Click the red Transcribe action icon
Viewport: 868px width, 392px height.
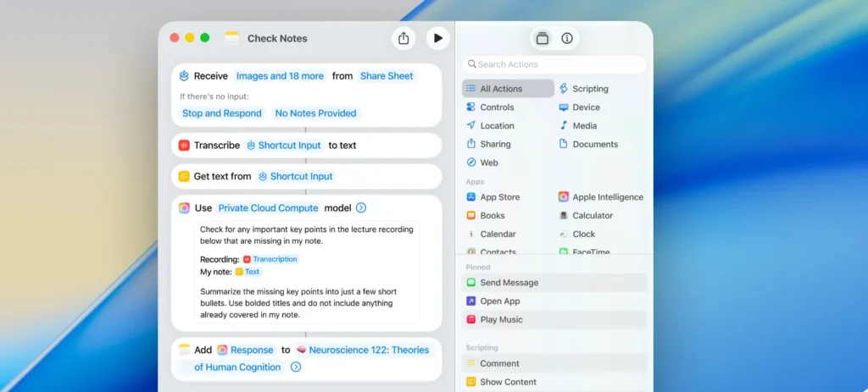pos(184,146)
